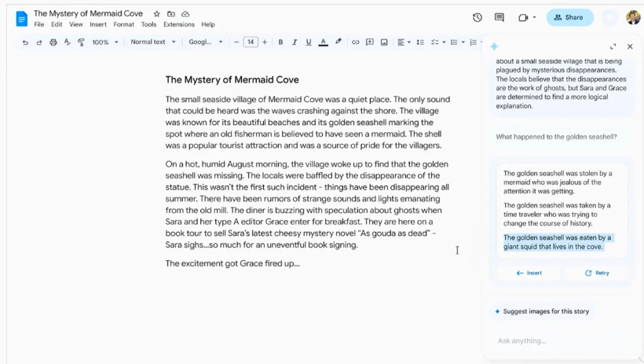Toggle italic formatting
The width and height of the screenshot is (644, 364).
point(295,42)
